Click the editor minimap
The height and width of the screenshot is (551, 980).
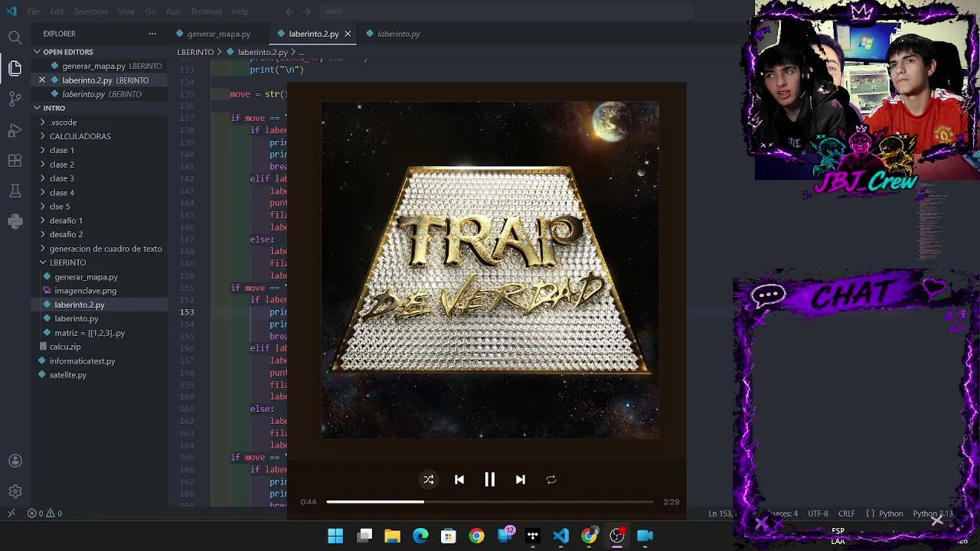click(x=932, y=222)
